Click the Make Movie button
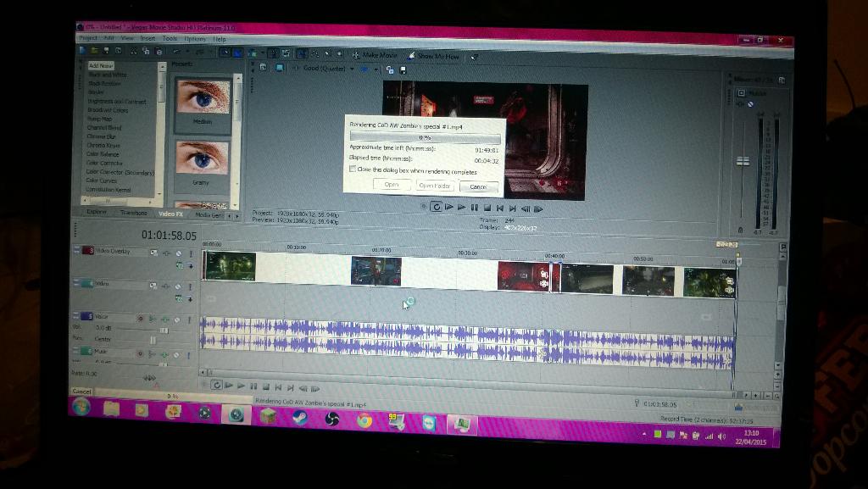The height and width of the screenshot is (489, 868). coord(375,55)
